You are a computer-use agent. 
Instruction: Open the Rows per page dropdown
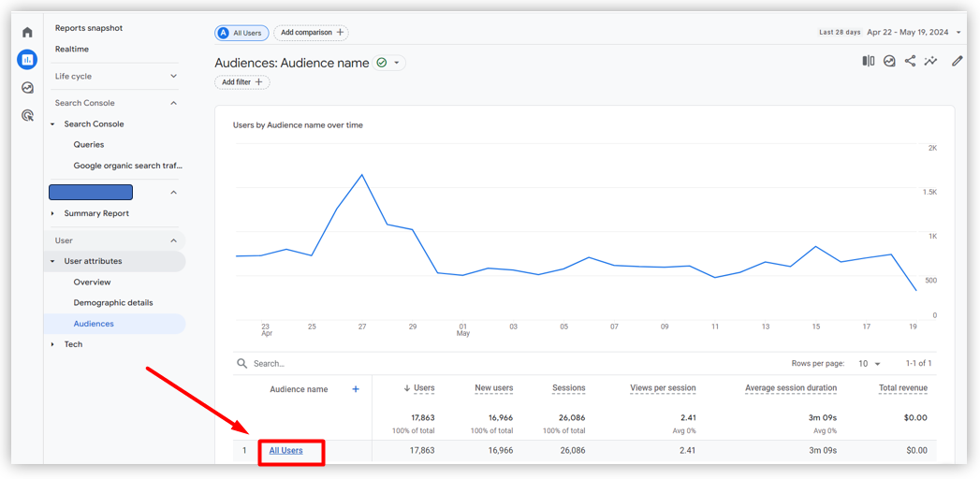click(869, 364)
